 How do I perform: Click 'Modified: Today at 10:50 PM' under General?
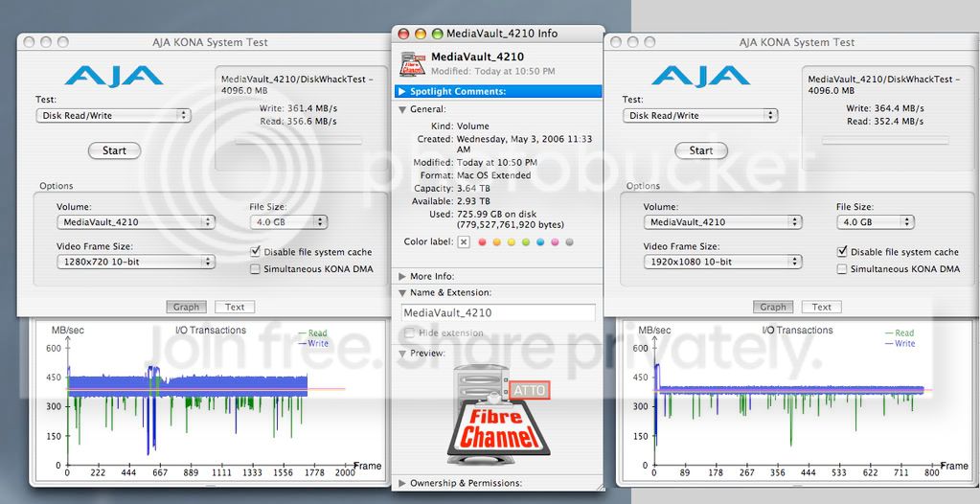tap(475, 163)
